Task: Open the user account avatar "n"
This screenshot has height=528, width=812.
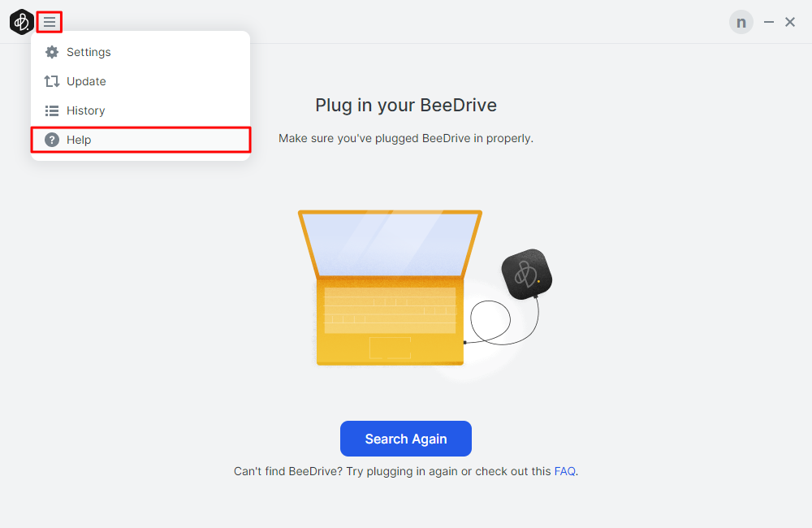Action: (741, 23)
